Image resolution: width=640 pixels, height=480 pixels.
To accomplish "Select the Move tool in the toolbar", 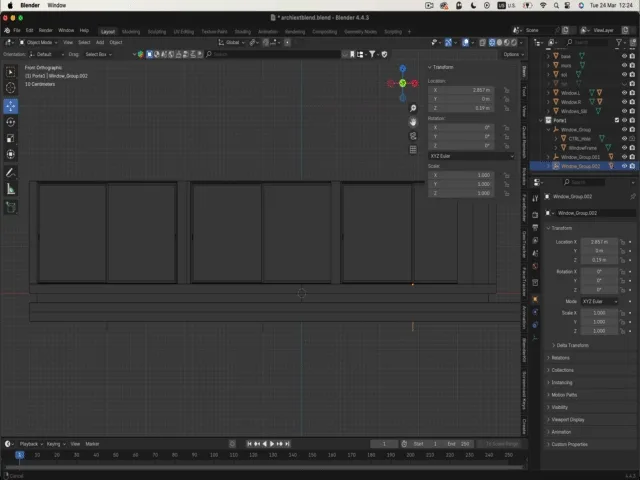I will click(x=11, y=105).
